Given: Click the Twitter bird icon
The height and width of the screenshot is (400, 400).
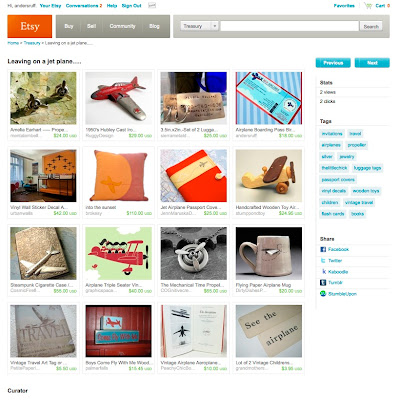Looking at the screenshot, I should click(x=323, y=261).
